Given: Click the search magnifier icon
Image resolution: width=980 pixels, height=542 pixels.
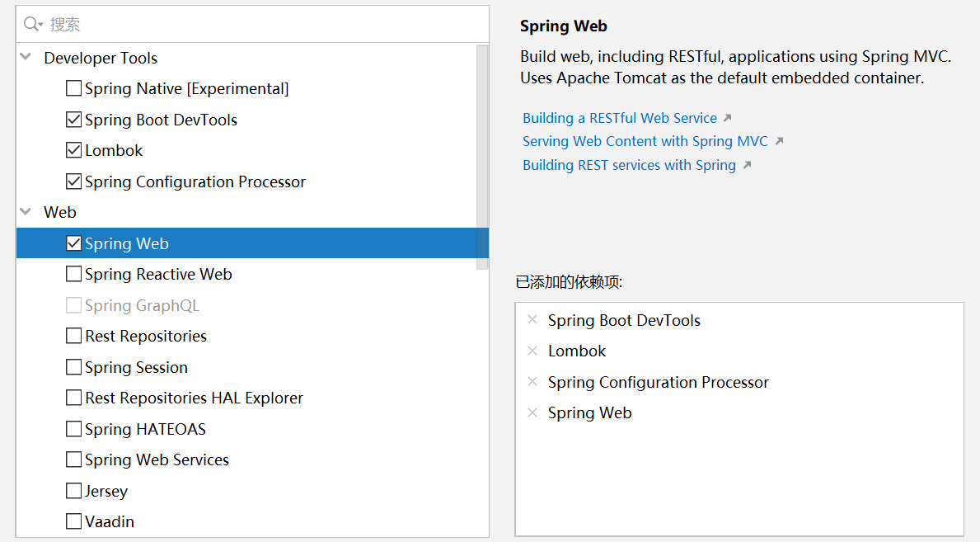Looking at the screenshot, I should [x=32, y=25].
